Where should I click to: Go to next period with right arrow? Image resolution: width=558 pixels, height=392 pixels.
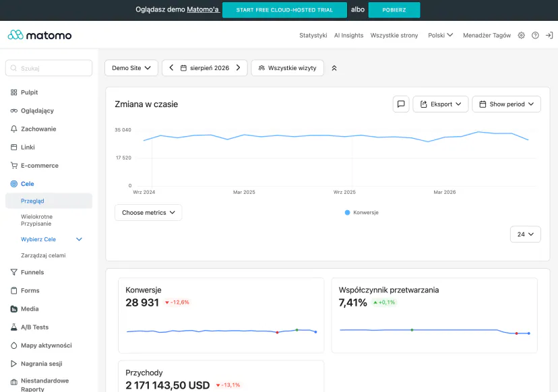pyautogui.click(x=238, y=67)
